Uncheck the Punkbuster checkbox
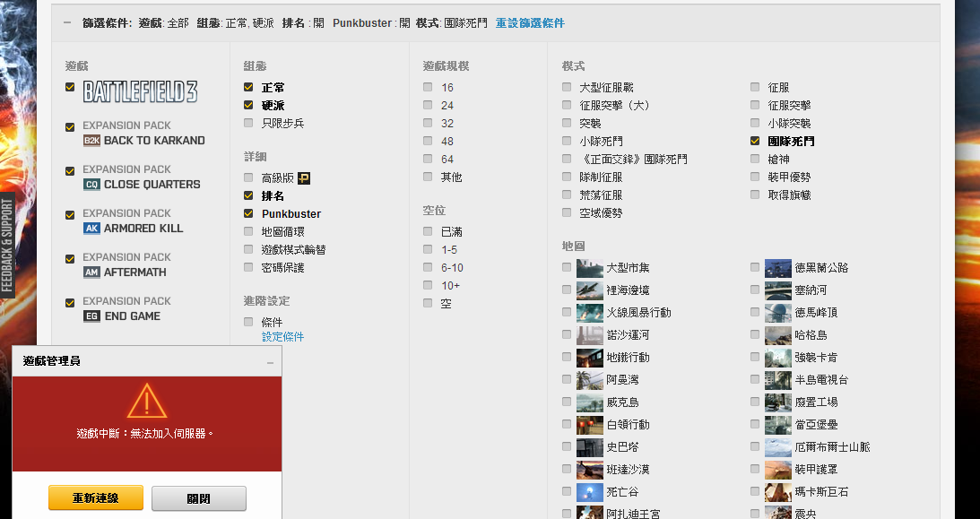980x519 pixels. click(x=248, y=213)
